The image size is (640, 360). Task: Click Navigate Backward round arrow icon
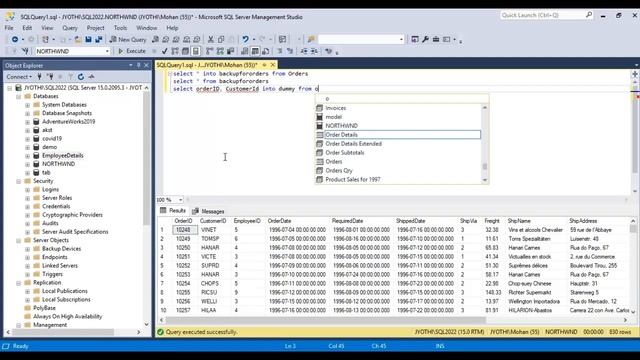15,40
